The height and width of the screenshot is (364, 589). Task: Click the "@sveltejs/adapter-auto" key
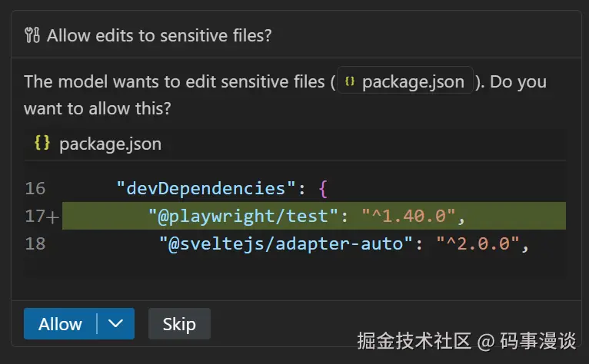point(287,244)
